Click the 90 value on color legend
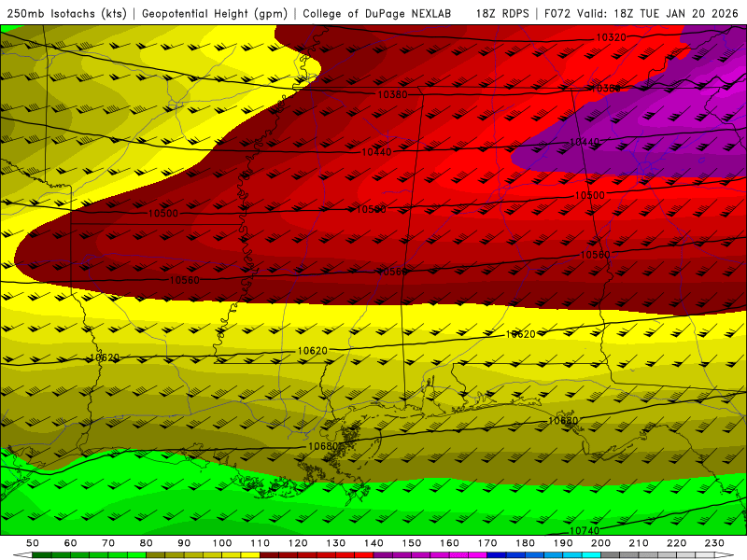Viewport: 747px width, 560px height. 184,543
